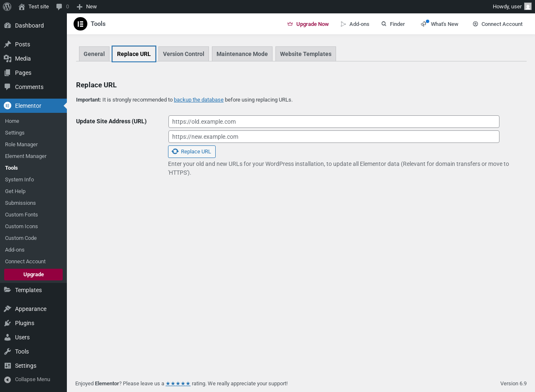Open the Version Control tab
The width and height of the screenshot is (535, 392).
coord(183,54)
